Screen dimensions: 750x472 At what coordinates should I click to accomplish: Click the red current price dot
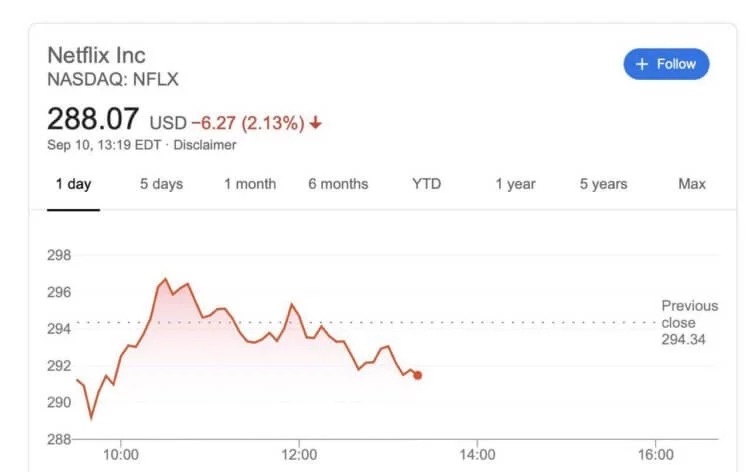pyautogui.click(x=417, y=375)
